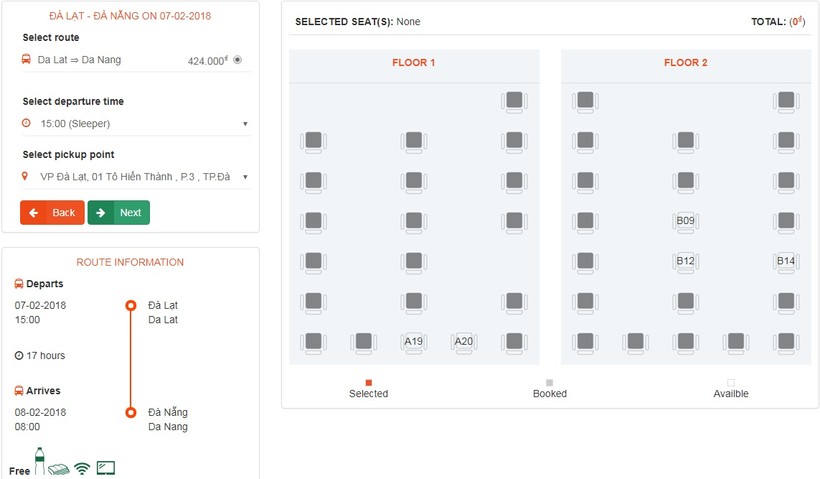This screenshot has height=479, width=820.
Task: Click the gray Booked legend swatch
Action: coord(550,383)
